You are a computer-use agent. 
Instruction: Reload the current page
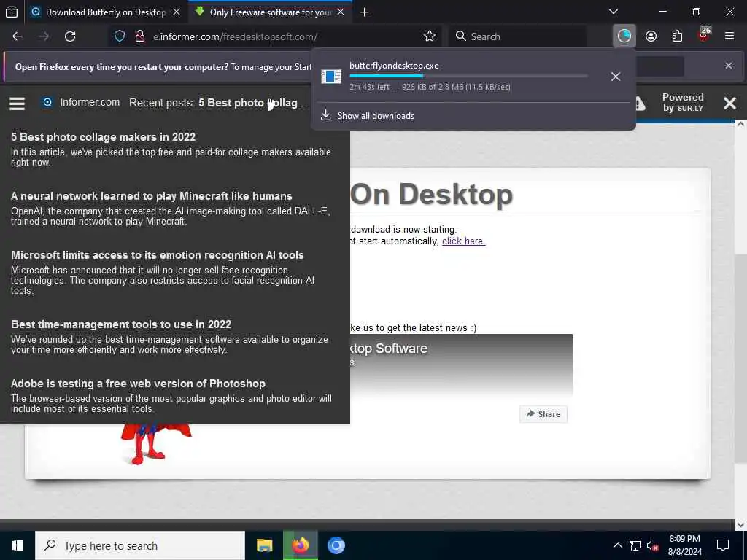[x=70, y=36]
